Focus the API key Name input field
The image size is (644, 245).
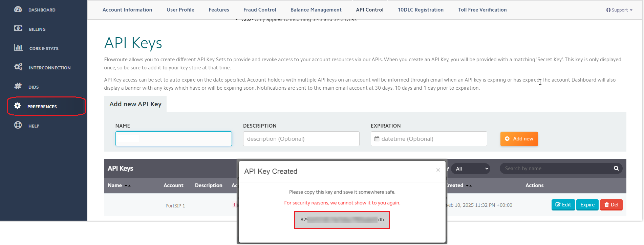(x=173, y=139)
